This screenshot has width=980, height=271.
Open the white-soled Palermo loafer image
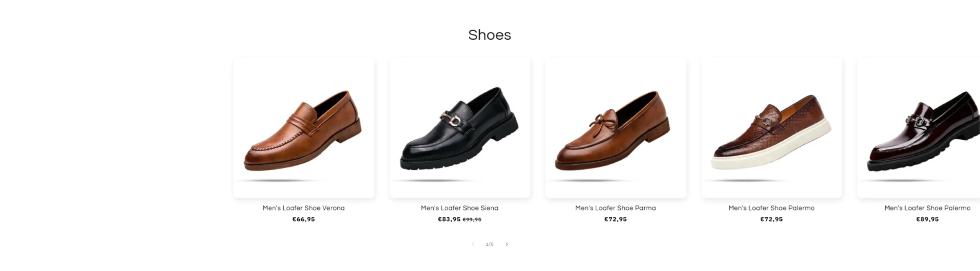[771, 128]
